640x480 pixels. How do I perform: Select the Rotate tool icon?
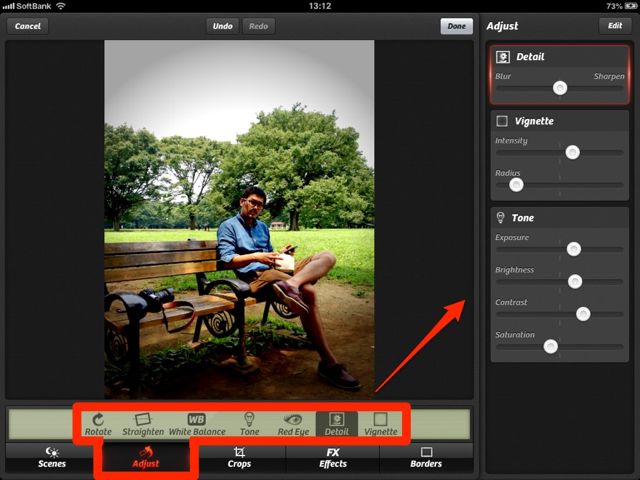click(x=98, y=424)
